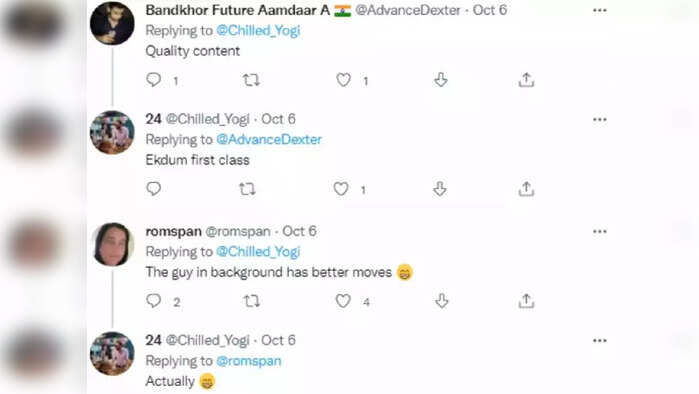Like the 'Ekdum first class' tweet
The height and width of the screenshot is (394, 699).
[341, 189]
